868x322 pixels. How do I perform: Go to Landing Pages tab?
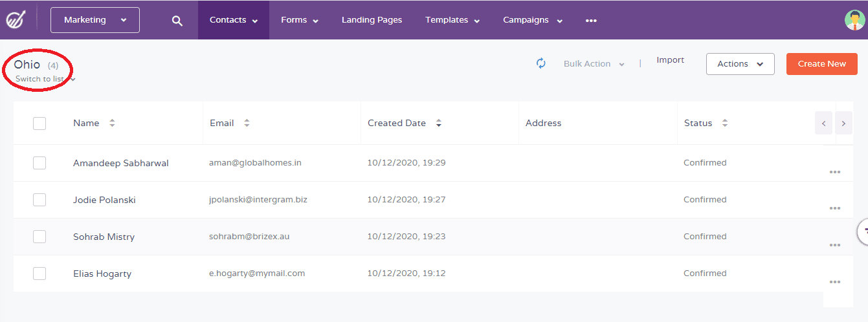click(x=372, y=20)
